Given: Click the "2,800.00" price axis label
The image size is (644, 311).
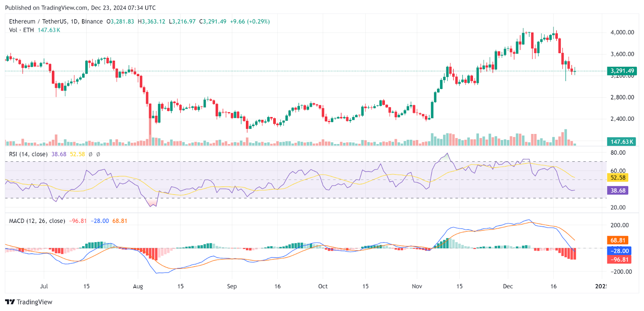Looking at the screenshot, I should point(622,97).
